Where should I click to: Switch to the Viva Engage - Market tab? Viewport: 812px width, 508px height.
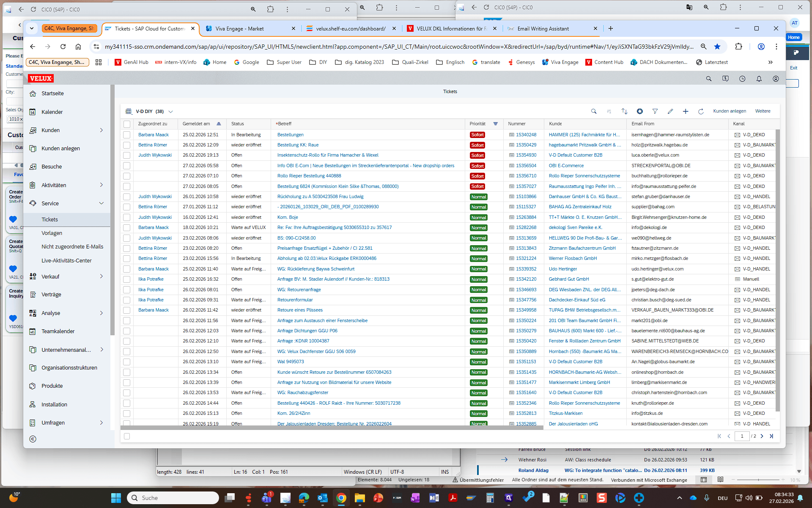click(x=251, y=29)
